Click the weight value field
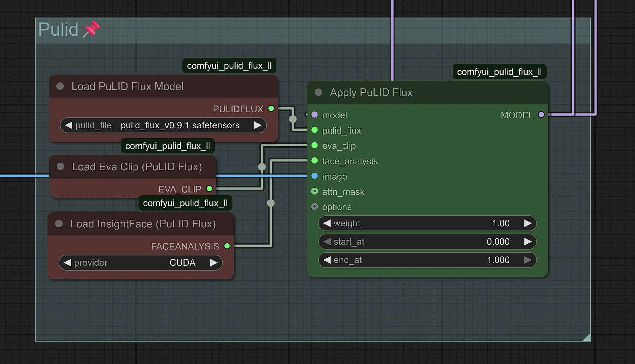The width and height of the screenshot is (635, 364). 427,223
